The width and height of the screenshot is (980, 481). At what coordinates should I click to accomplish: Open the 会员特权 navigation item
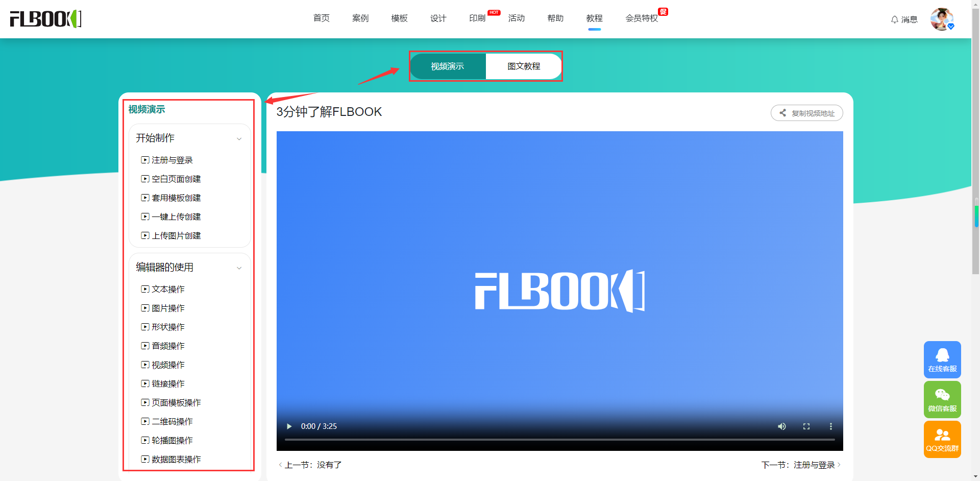(x=642, y=18)
